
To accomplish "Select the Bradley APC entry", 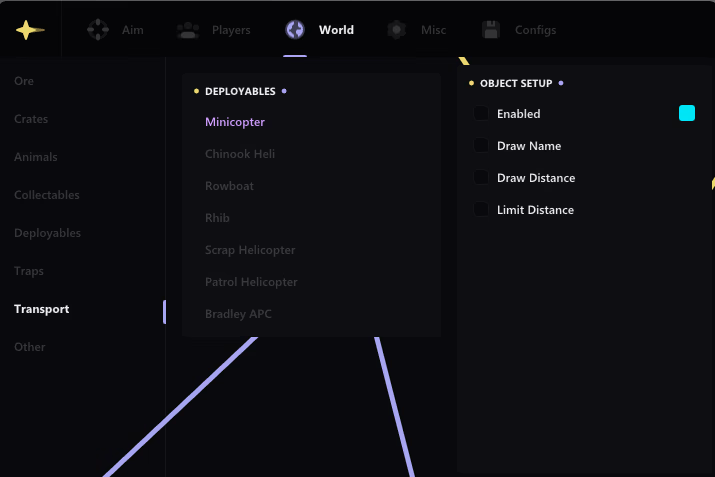I will point(238,314).
